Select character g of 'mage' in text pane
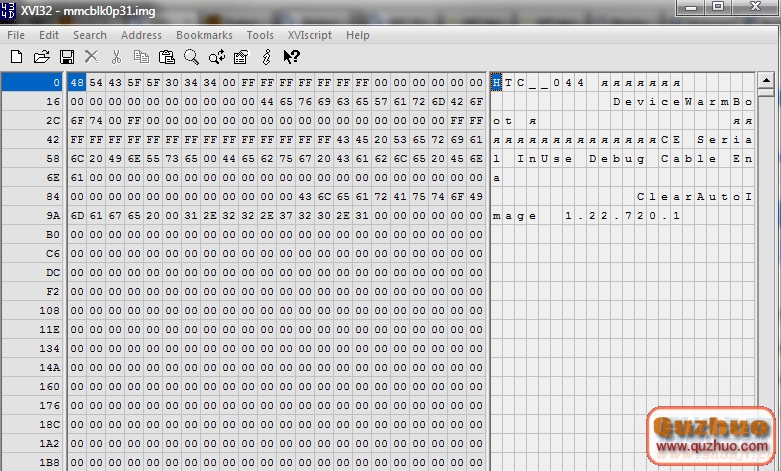 (x=521, y=216)
